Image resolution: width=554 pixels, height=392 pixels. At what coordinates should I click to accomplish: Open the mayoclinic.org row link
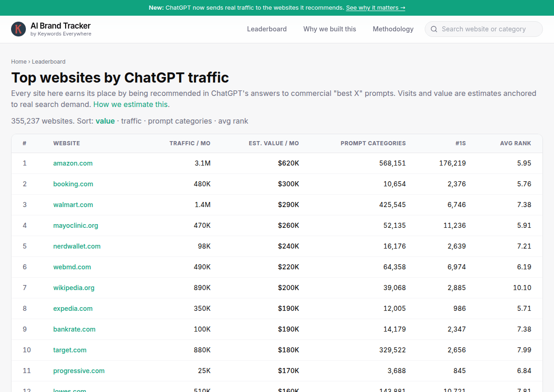tap(76, 226)
